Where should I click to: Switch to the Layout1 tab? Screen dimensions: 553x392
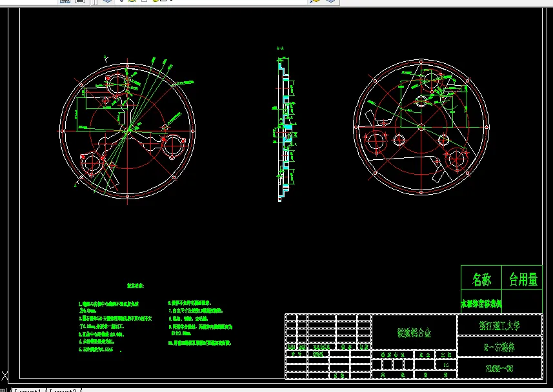(28, 390)
